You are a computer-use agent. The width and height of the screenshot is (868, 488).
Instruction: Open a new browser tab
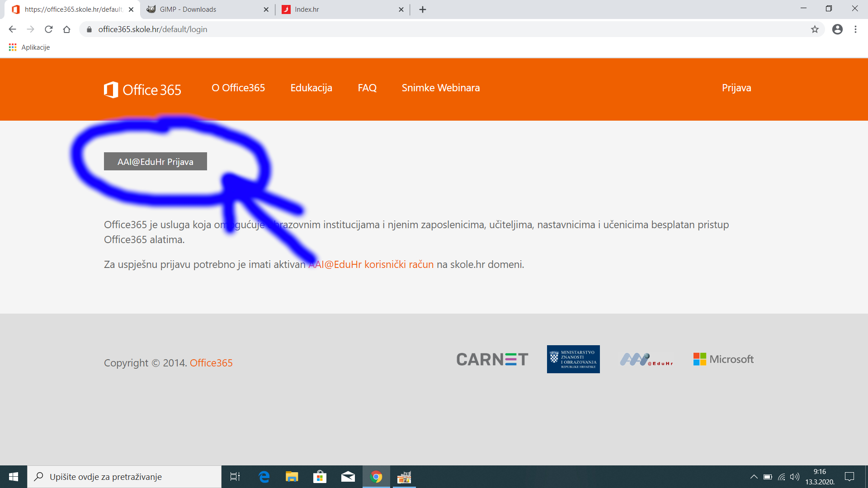point(423,9)
